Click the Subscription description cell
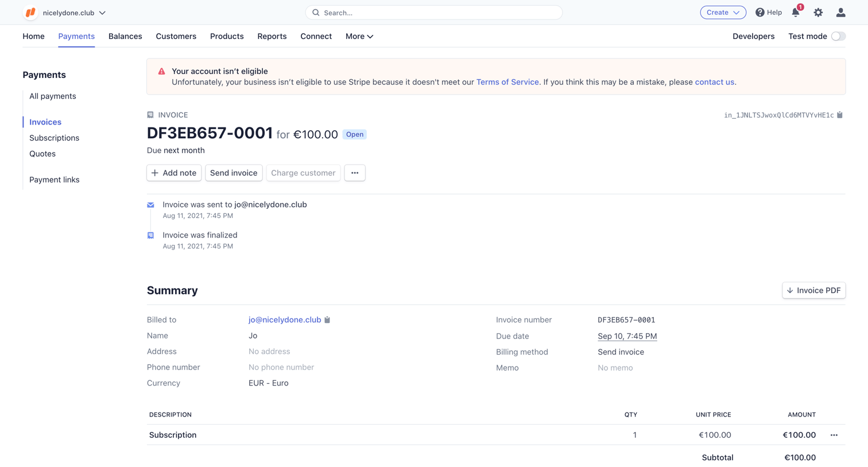 pyautogui.click(x=173, y=435)
